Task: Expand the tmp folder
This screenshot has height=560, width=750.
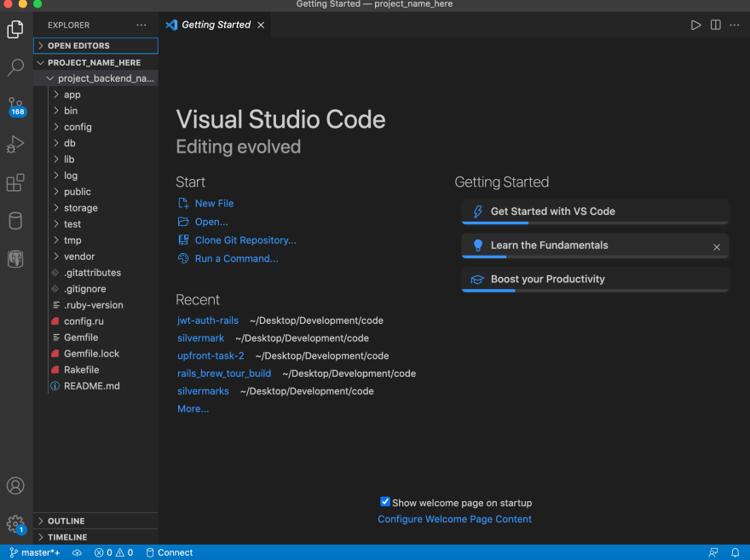Action: pyautogui.click(x=95, y=240)
